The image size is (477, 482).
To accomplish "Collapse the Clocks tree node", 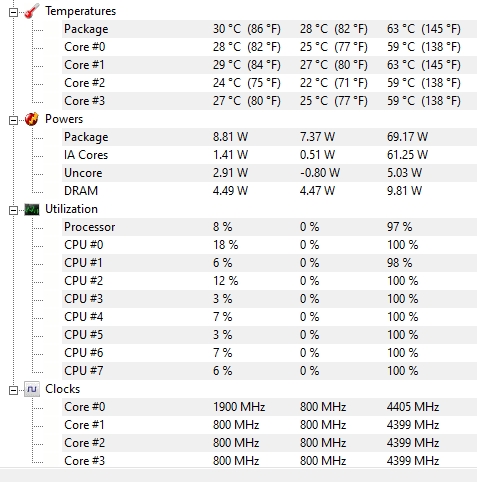I will coord(13,390).
